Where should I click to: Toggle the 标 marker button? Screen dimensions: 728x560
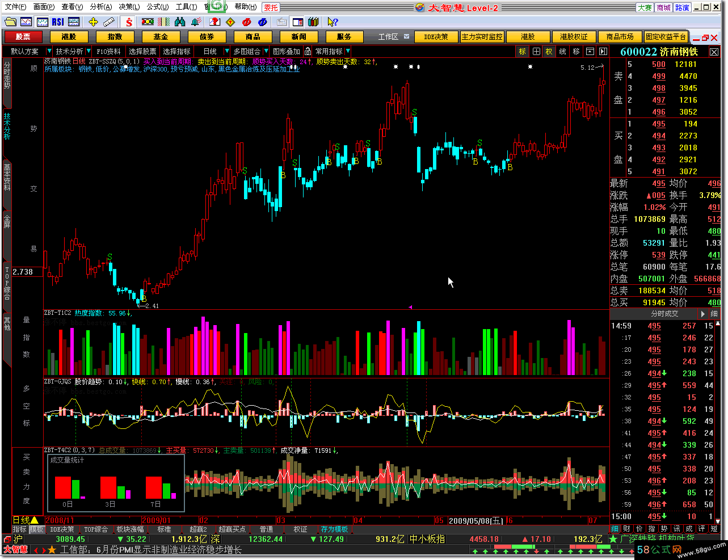(x=523, y=51)
